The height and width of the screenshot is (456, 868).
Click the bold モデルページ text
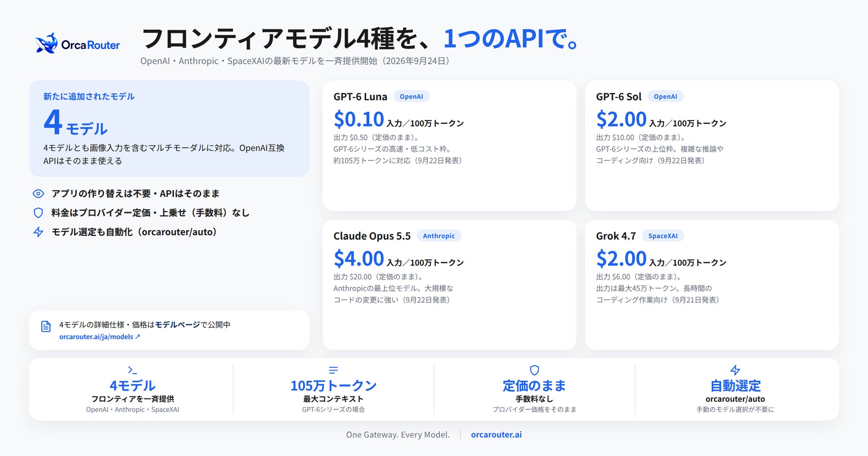[x=178, y=325]
